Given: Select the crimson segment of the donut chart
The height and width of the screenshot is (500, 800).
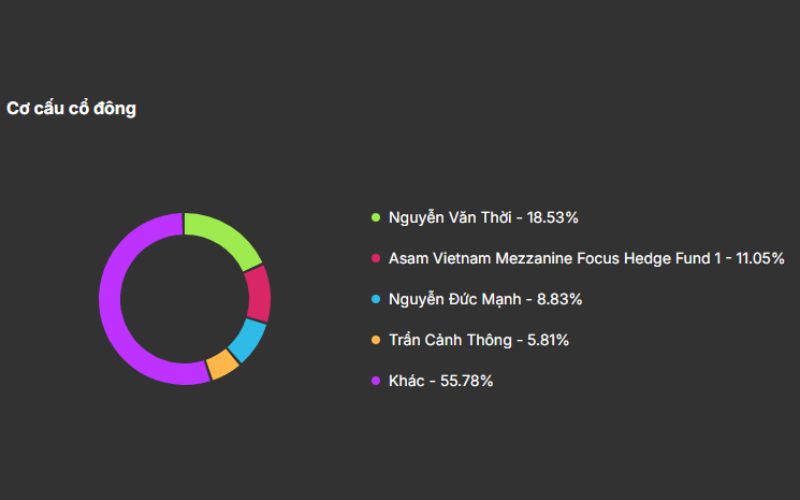Looking at the screenshot, I should tap(258, 292).
